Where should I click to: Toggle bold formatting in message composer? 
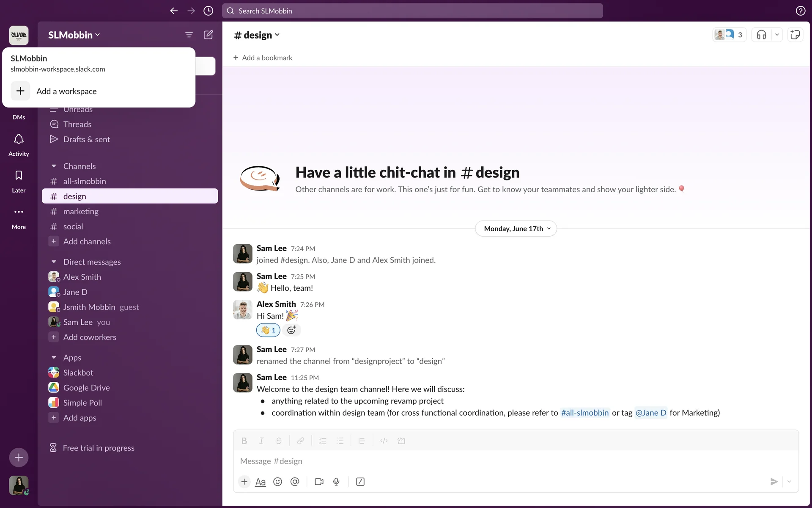[x=244, y=441]
